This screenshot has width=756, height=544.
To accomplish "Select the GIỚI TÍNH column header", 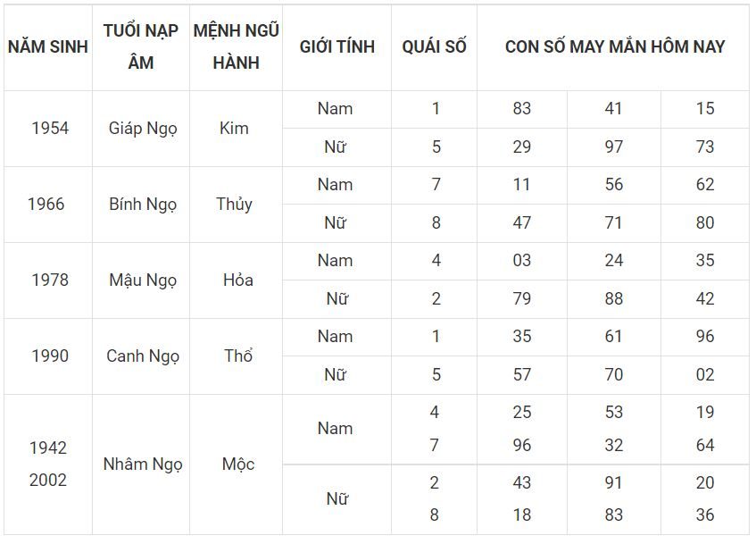I will pyautogui.click(x=337, y=46).
